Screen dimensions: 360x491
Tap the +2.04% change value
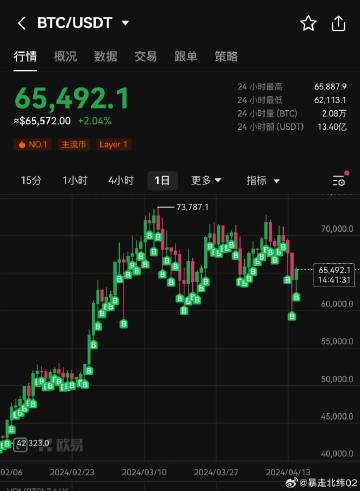[95, 121]
